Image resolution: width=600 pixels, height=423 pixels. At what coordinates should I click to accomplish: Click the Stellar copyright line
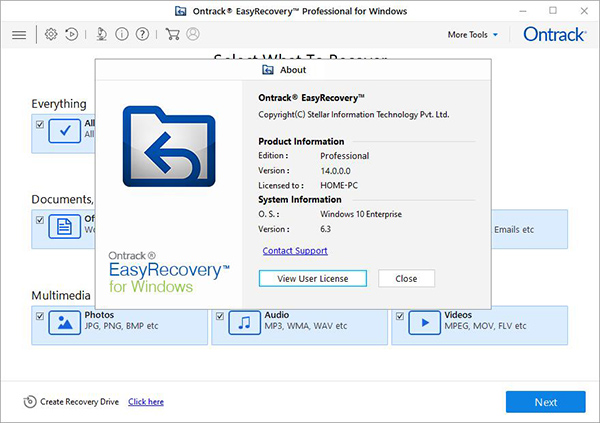[x=354, y=114]
